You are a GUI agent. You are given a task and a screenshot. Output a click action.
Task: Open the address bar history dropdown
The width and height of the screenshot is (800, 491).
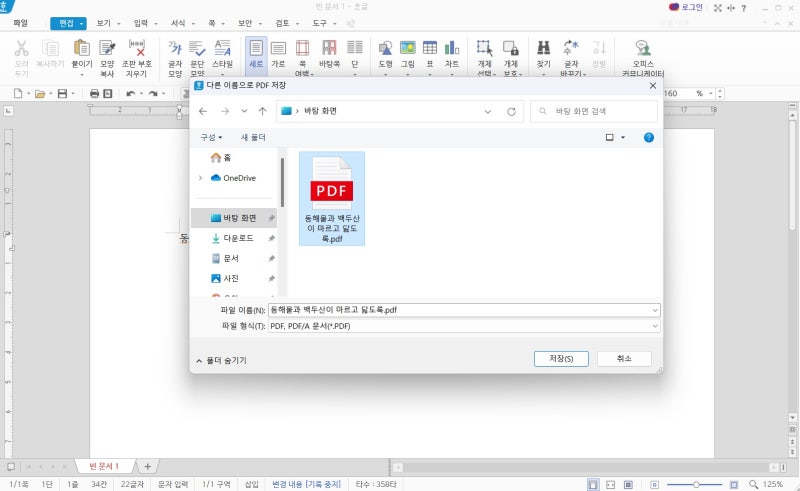[x=488, y=111]
